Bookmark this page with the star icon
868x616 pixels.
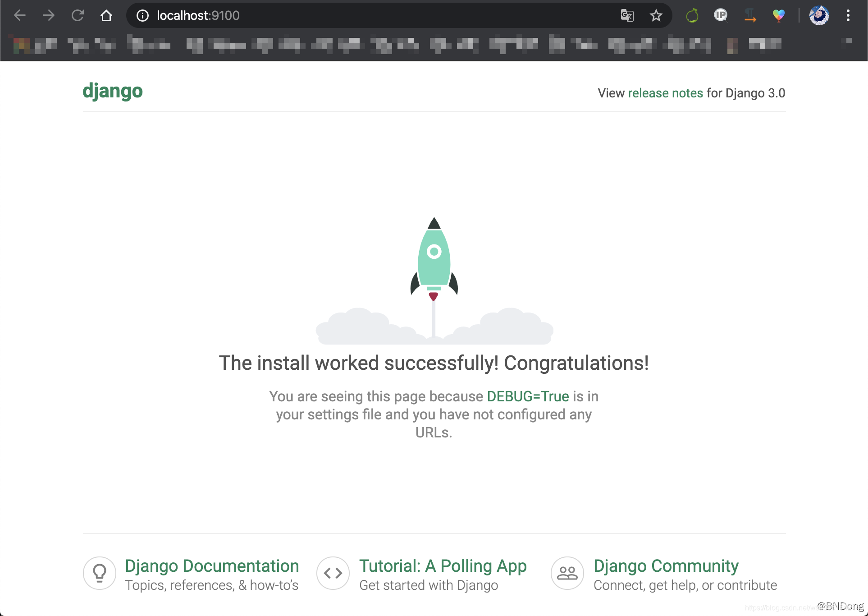(x=656, y=15)
